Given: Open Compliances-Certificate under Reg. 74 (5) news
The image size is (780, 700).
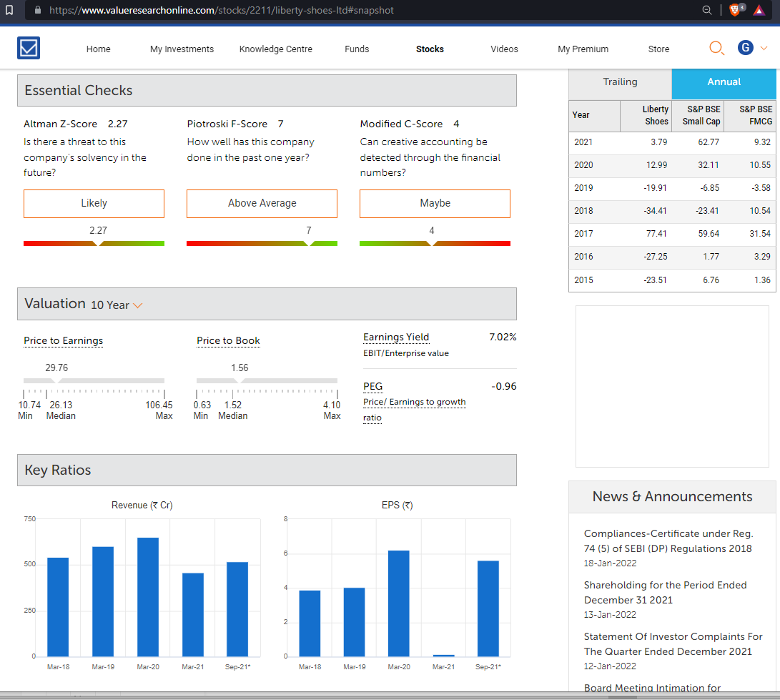Looking at the screenshot, I should [x=668, y=541].
